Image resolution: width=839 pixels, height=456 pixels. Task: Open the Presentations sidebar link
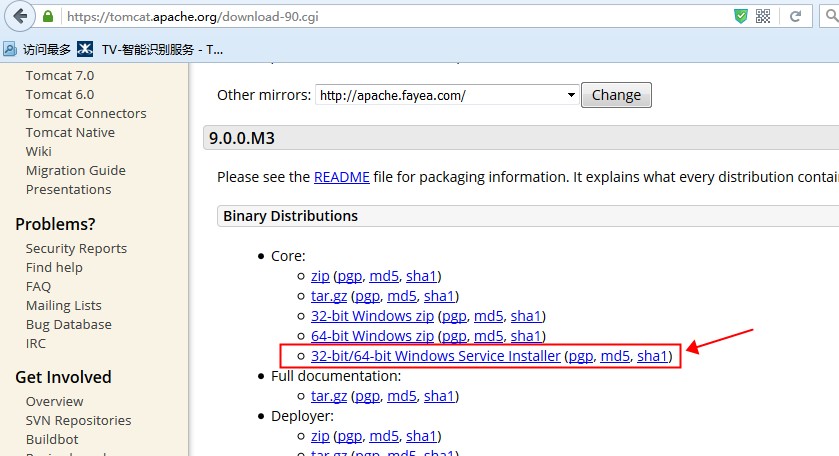pyautogui.click(x=68, y=189)
